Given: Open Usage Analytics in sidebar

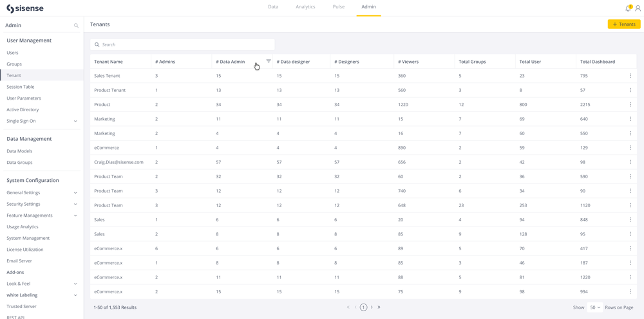Looking at the screenshot, I should click(23, 227).
